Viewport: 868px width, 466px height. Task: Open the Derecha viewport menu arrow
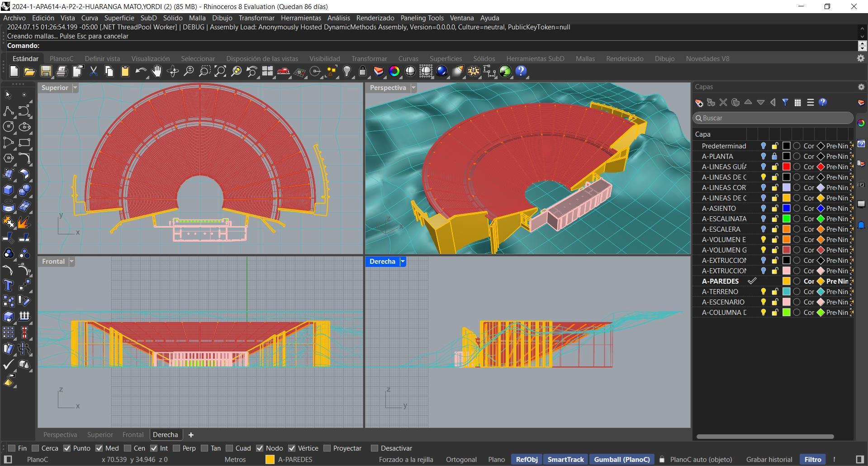(x=403, y=262)
